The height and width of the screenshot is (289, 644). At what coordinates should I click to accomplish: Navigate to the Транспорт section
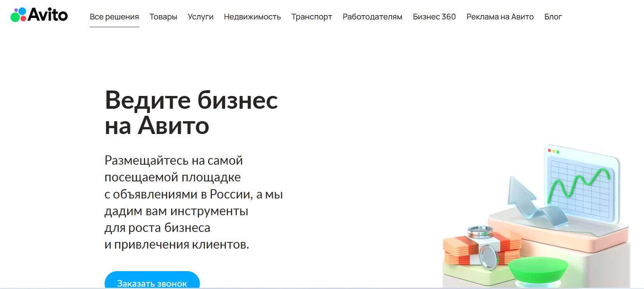tap(312, 17)
